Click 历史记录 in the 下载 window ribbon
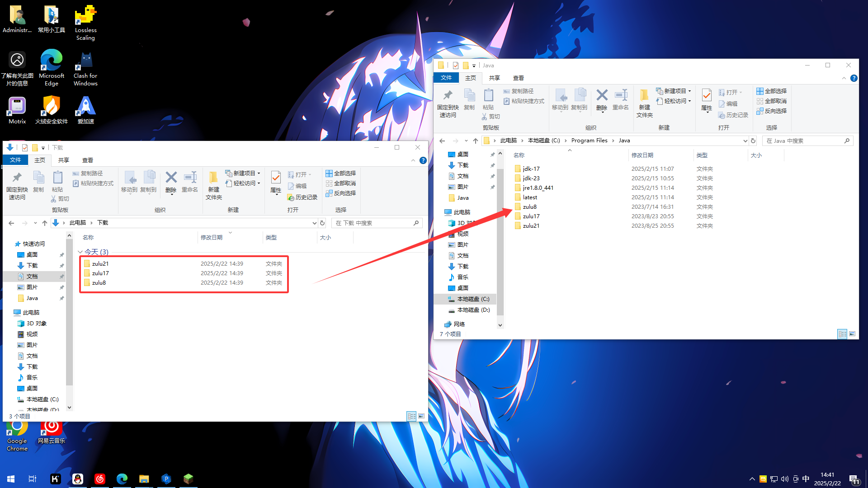This screenshot has height=488, width=868. 302,197
